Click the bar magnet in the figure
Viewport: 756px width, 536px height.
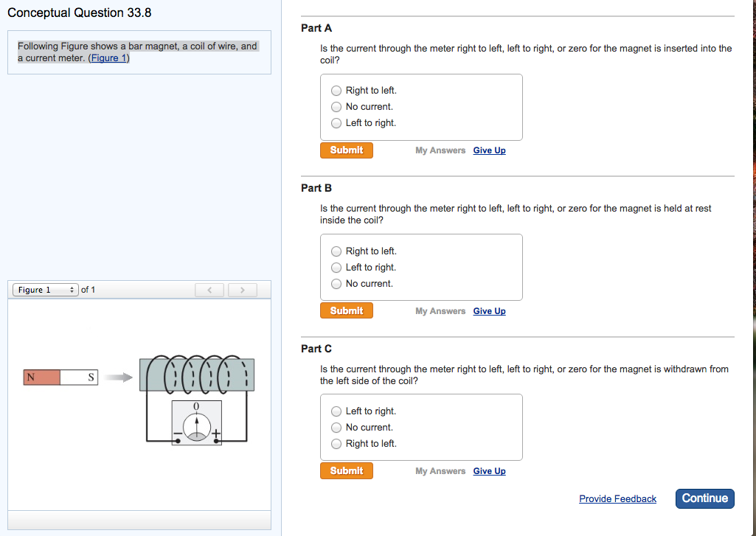pos(61,377)
